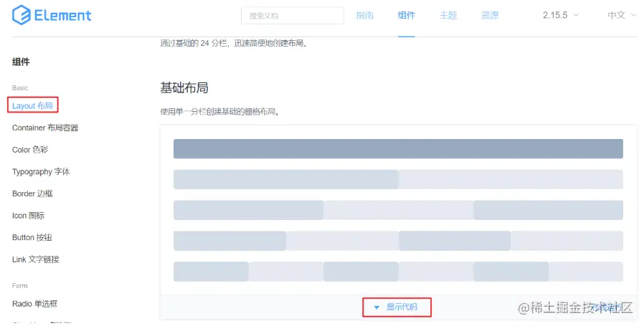644x326 pixels.
Task: Open the 指南 nav tab
Action: point(365,15)
